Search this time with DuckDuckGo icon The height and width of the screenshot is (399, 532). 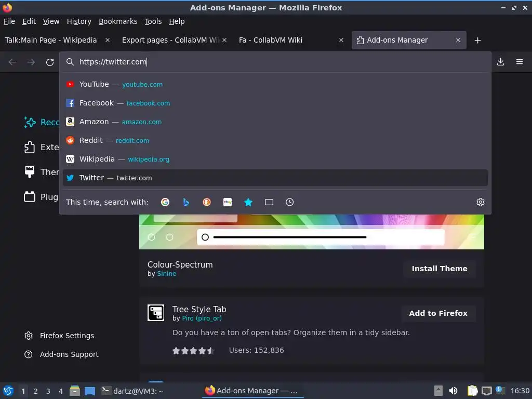point(207,202)
